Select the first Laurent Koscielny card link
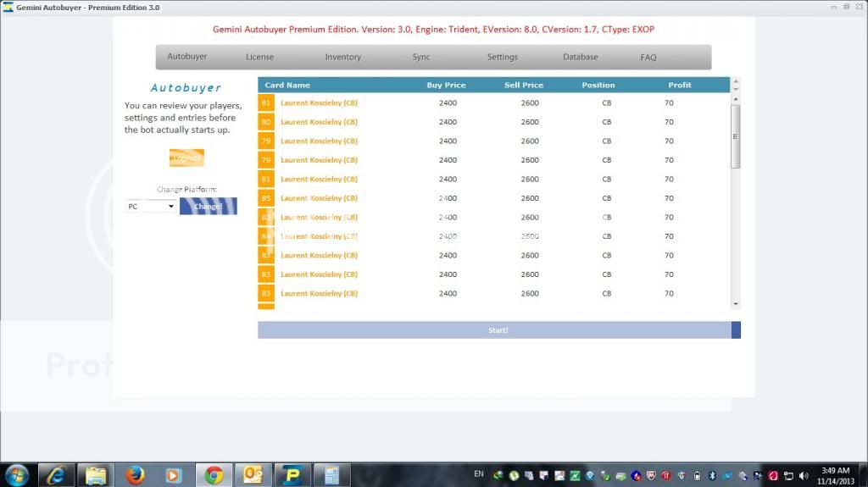The image size is (868, 487). (319, 103)
